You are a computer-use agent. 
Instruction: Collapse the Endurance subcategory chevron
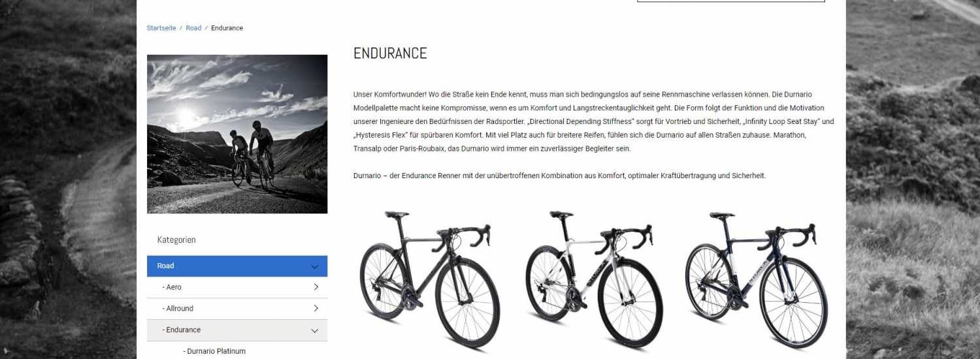314,331
